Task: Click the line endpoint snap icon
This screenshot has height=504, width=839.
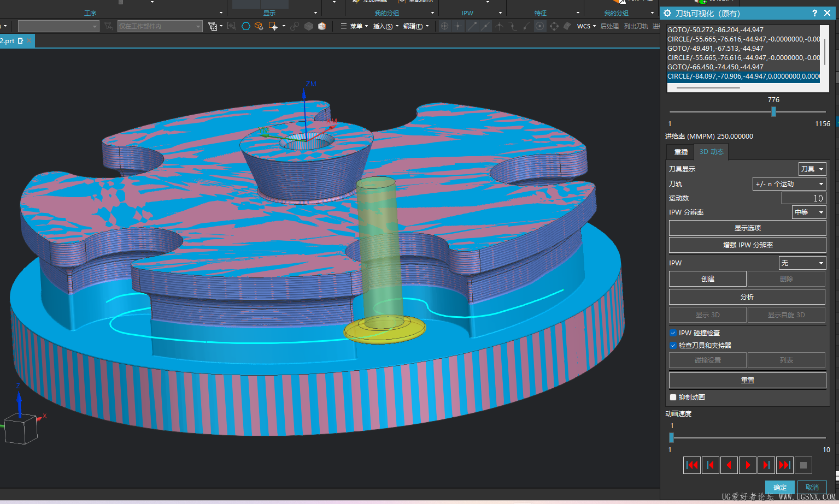Action: (472, 26)
